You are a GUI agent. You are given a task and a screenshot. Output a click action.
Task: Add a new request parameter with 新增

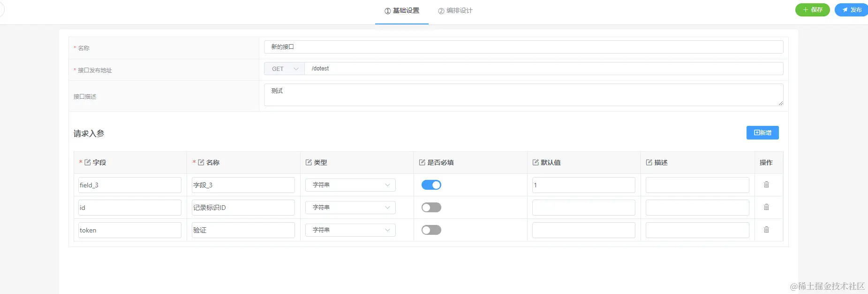tap(762, 133)
